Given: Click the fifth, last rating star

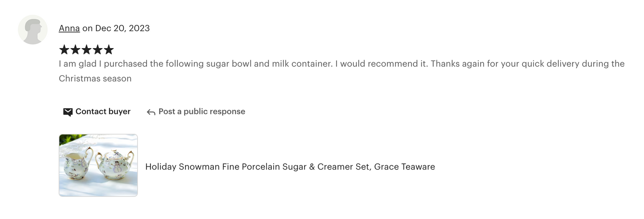Looking at the screenshot, I should (109, 49).
